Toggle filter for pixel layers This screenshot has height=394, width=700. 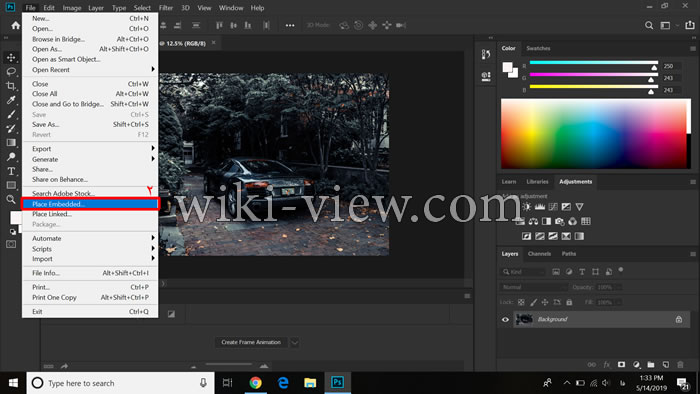point(556,271)
